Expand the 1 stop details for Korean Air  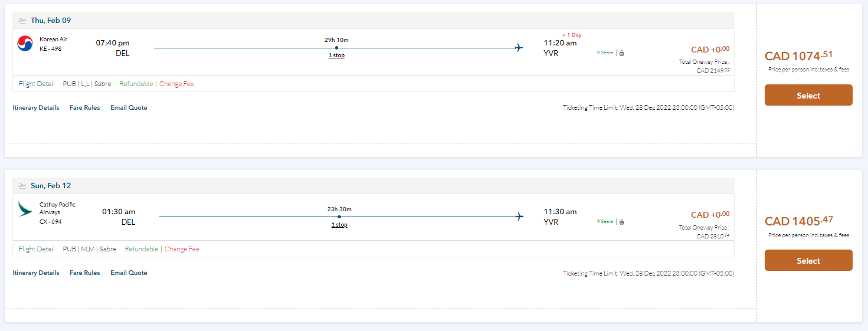click(x=336, y=55)
